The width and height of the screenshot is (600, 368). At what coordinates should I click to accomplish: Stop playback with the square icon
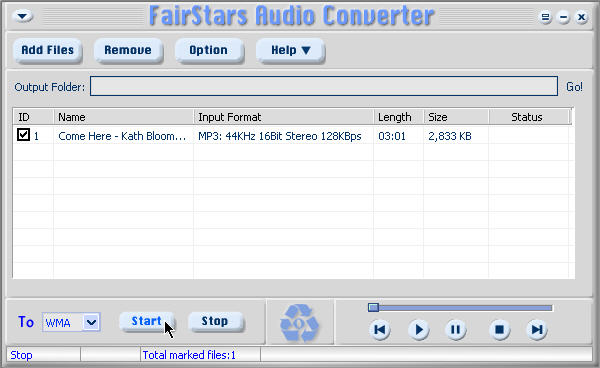click(499, 329)
